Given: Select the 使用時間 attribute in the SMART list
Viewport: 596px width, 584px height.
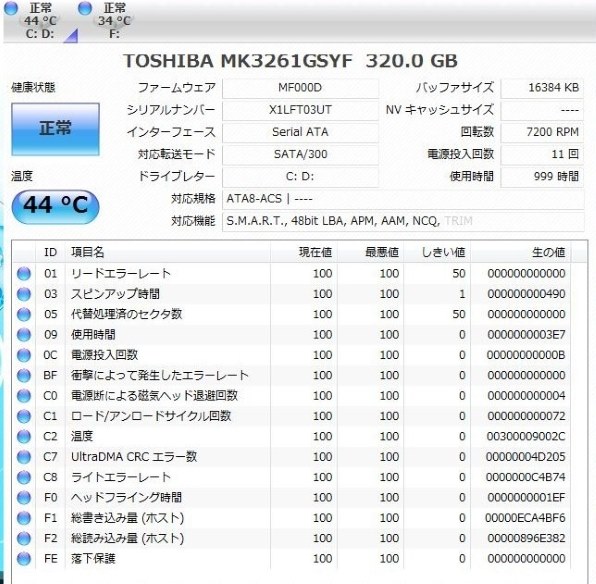Looking at the screenshot, I should [x=93, y=335].
